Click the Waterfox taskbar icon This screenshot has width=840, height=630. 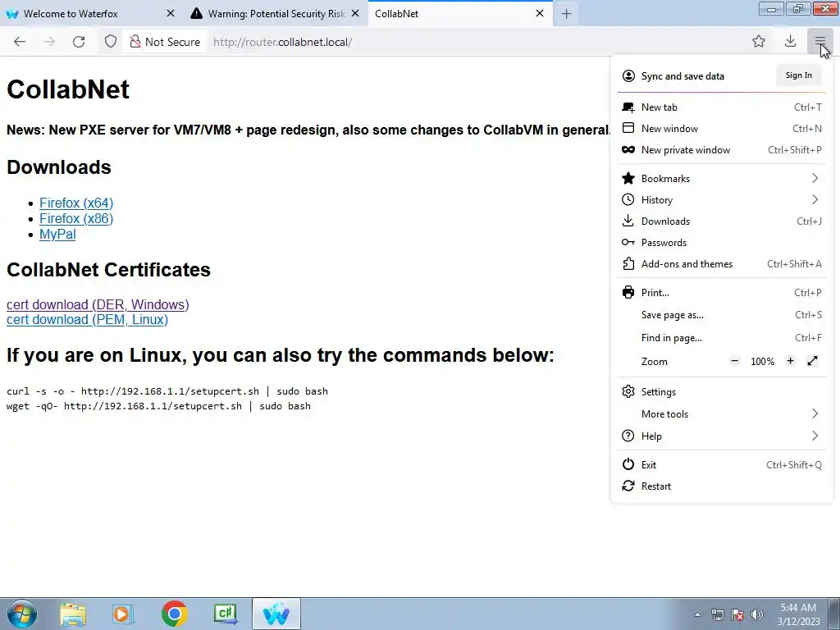pos(276,614)
